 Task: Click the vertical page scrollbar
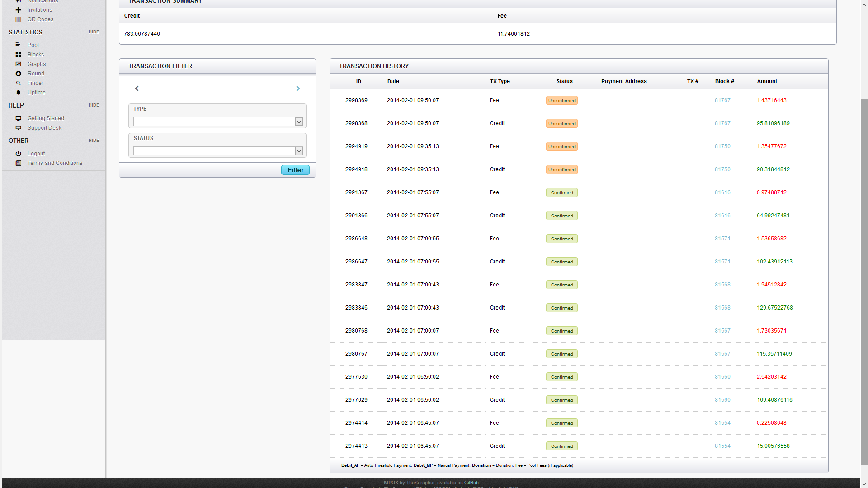point(864,280)
